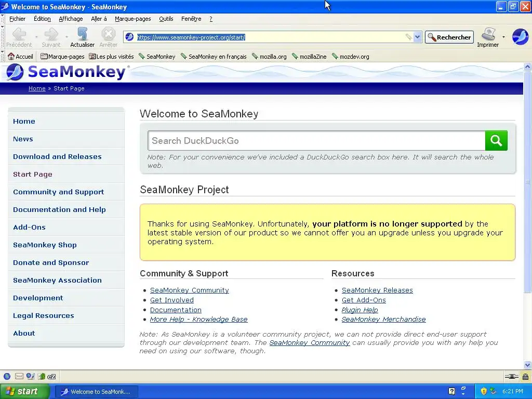This screenshot has width=532, height=399.
Task: Open the SeaMonkey Community link in list
Action: pos(189,290)
